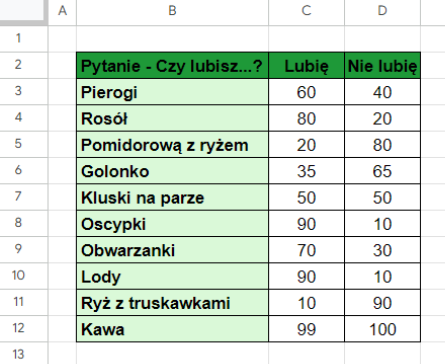Select the "Kluski na parze" cell
This screenshot has height=364, width=445.
[x=172, y=197]
